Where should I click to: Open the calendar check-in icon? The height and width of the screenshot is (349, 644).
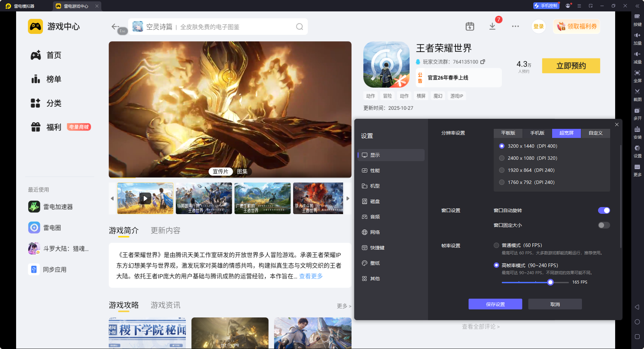coord(470,26)
